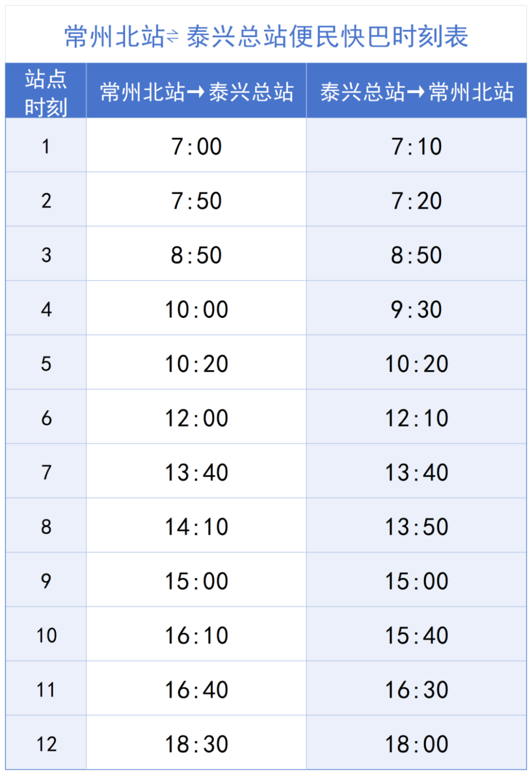This screenshot has height=775, width=532.
Task: Select the 10:00 departure cell
Action: click(x=197, y=308)
